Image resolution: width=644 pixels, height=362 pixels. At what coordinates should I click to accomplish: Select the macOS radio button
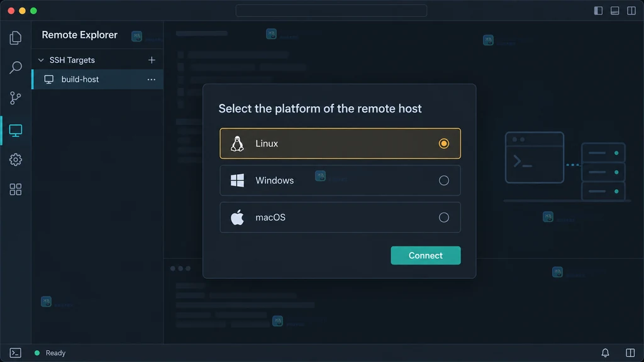443,217
